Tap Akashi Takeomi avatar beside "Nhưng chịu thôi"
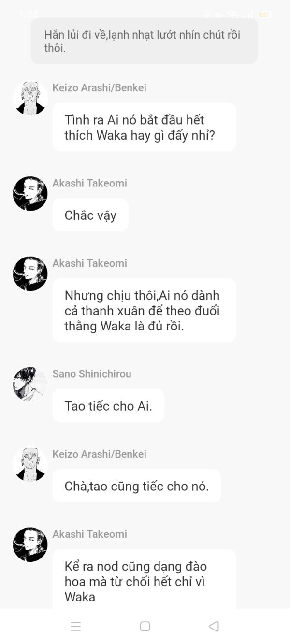This screenshot has height=644, width=290. (x=30, y=273)
